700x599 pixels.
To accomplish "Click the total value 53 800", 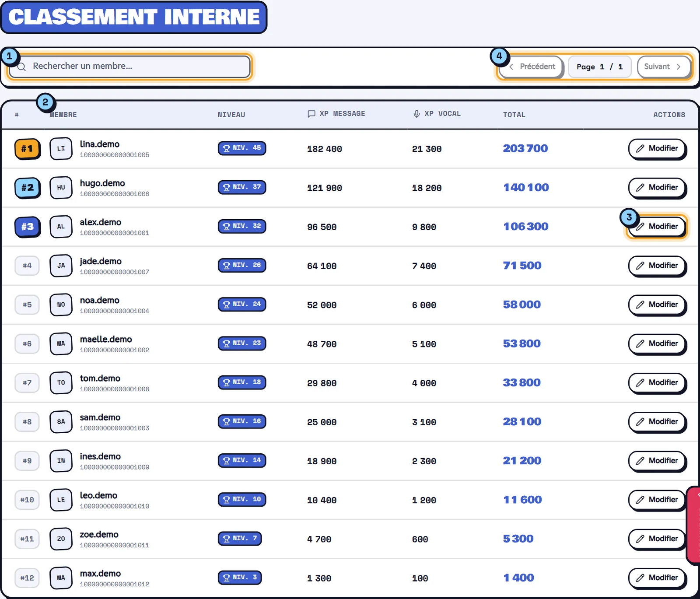I will (522, 343).
